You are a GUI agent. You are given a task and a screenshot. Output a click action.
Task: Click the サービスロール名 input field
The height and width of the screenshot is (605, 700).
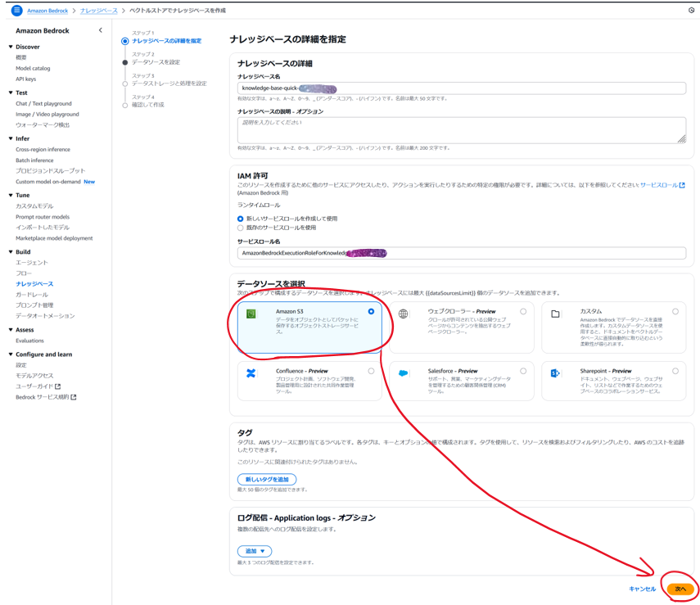[462, 253]
